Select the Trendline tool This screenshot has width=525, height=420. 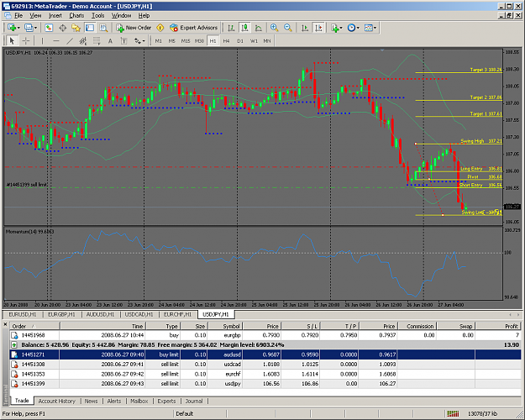[70, 41]
